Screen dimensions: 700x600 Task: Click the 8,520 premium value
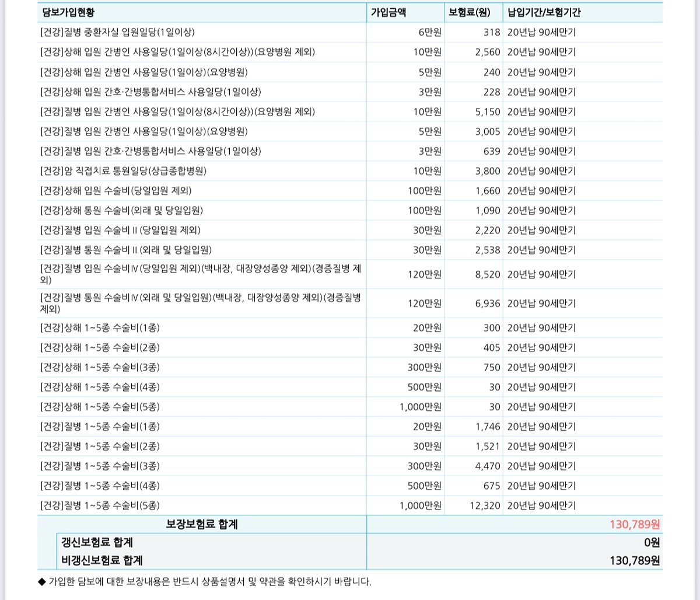(488, 274)
